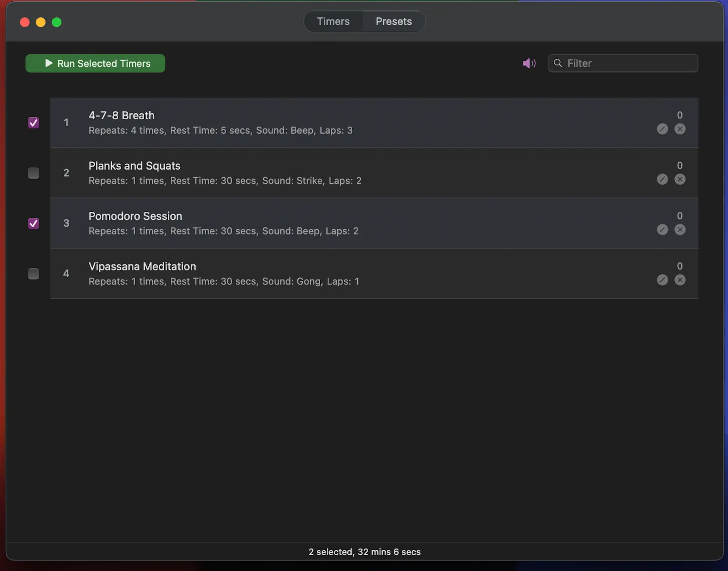Switch to the Timers tab
Screen dimensions: 728x571
[x=334, y=21]
